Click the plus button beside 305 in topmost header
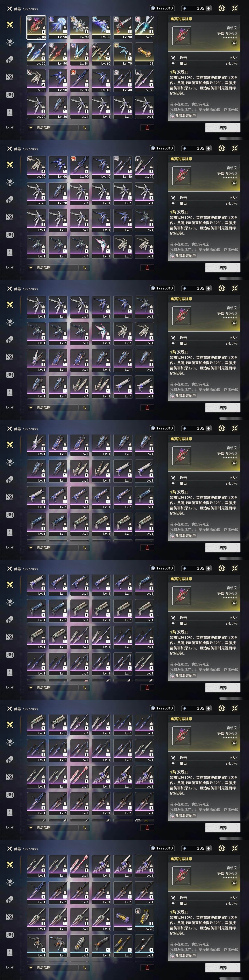The image size is (249, 980). pos(209,8)
